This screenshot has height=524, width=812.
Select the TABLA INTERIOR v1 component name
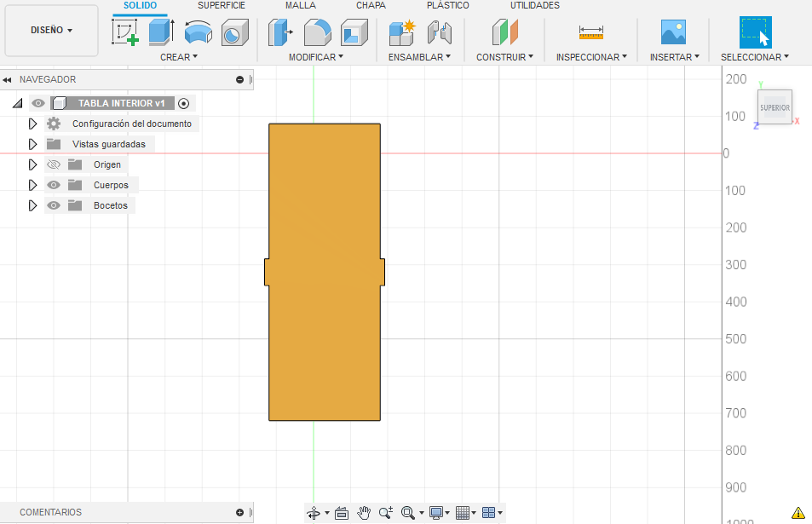tap(121, 104)
